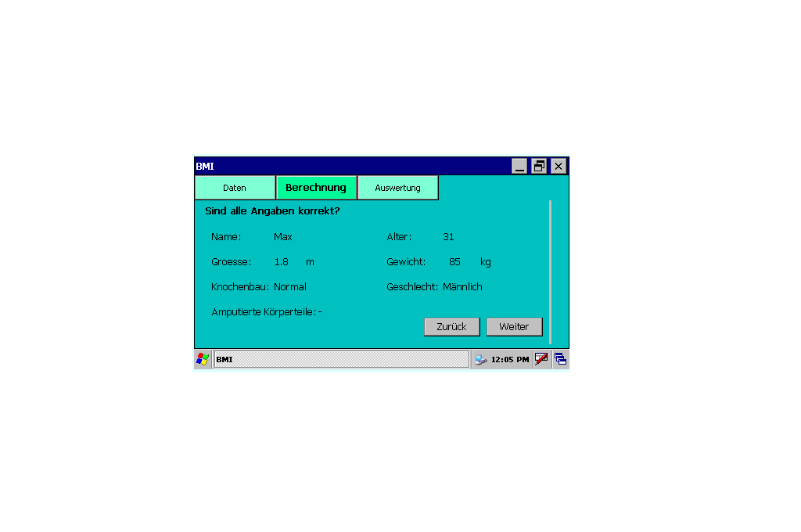Switch to the Daten tab
The image size is (801, 532).
(x=235, y=188)
